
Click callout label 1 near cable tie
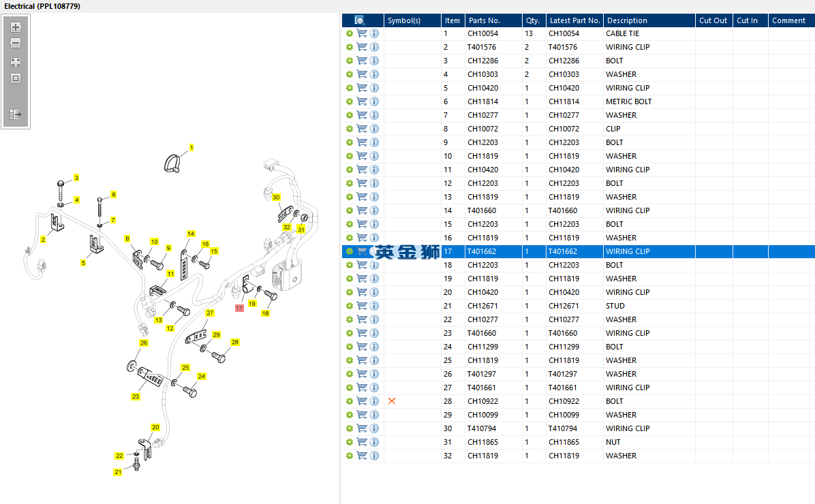click(191, 148)
